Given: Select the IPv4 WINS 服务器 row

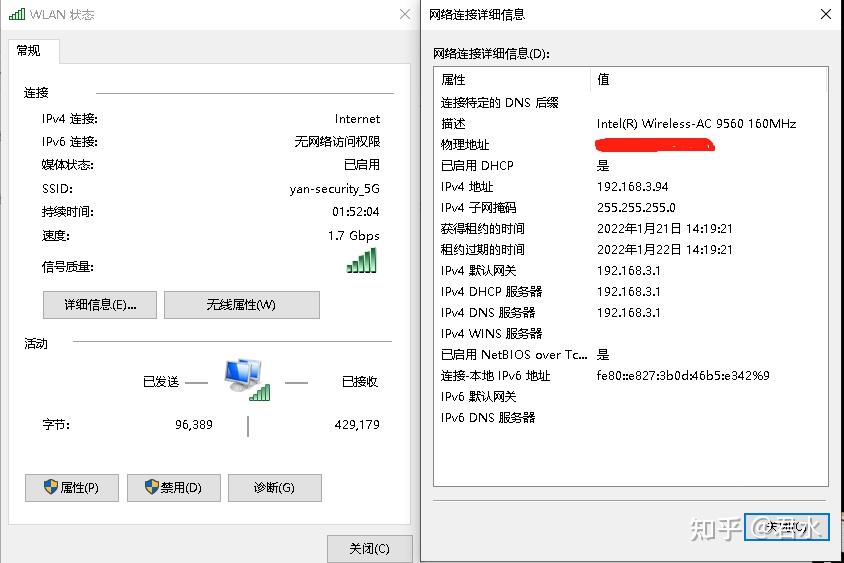Looking at the screenshot, I should click(x=631, y=334).
